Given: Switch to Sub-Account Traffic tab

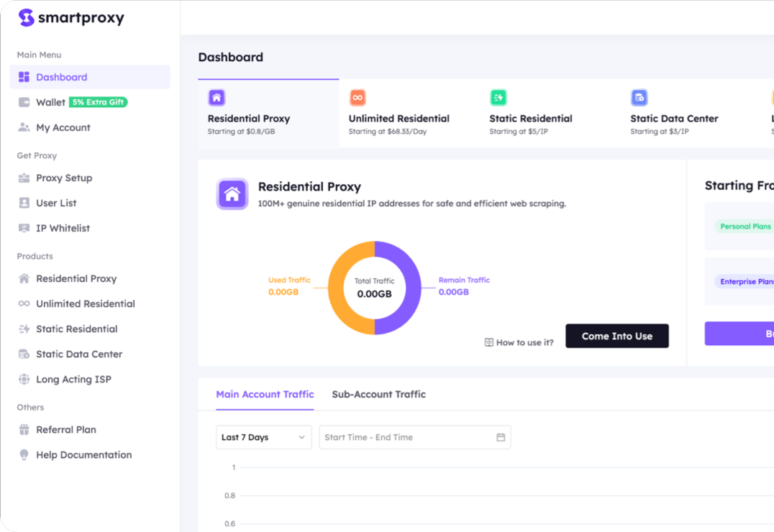Looking at the screenshot, I should [378, 395].
